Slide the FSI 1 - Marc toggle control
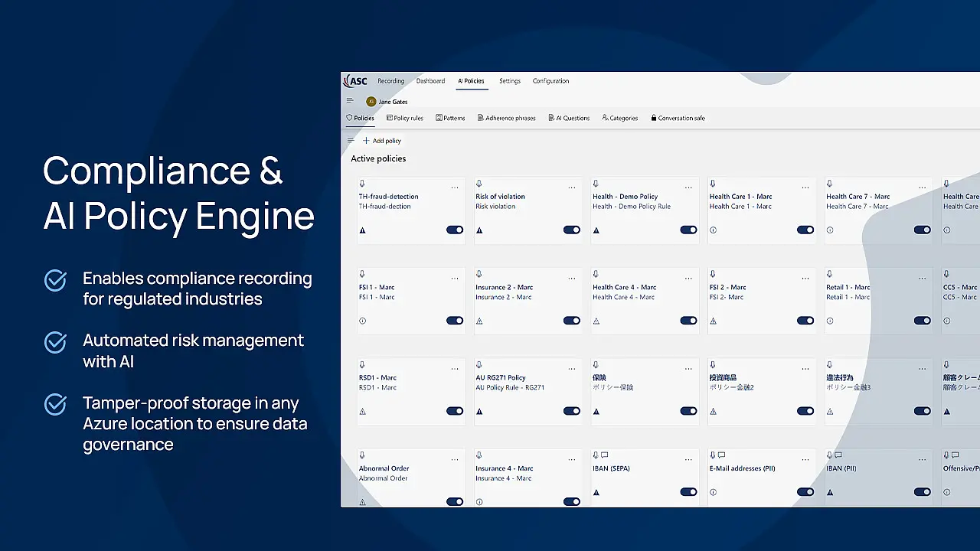Image resolution: width=980 pixels, height=551 pixels. coord(456,321)
